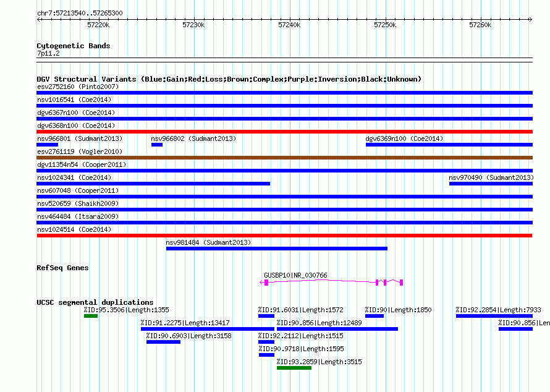The height and width of the screenshot is (392, 550).
Task: Click the 57250k ruler tick label
Action: point(385,25)
